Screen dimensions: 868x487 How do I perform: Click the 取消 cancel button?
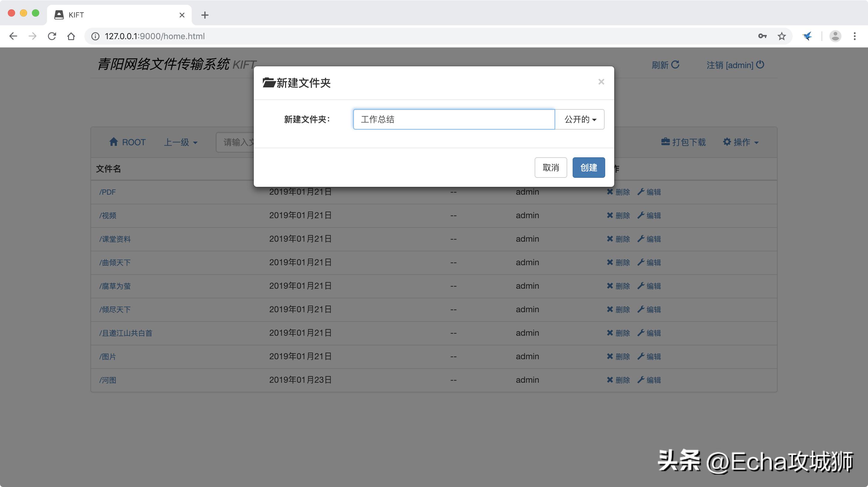(551, 168)
